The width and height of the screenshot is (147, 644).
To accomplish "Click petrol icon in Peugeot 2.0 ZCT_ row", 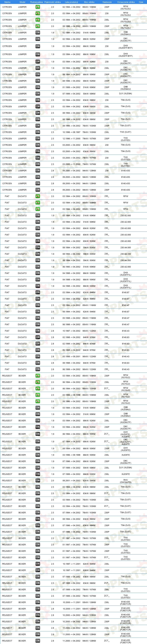I will [x=38, y=389].
